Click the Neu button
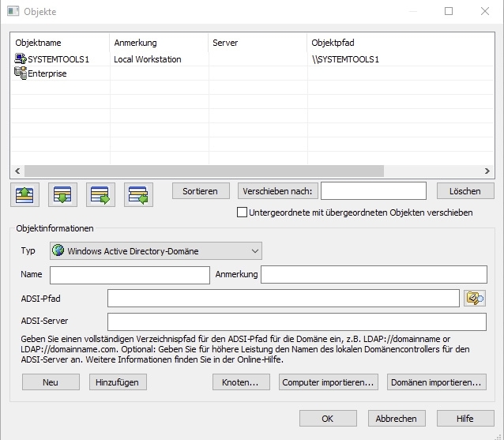504x440 pixels. pos(51,382)
